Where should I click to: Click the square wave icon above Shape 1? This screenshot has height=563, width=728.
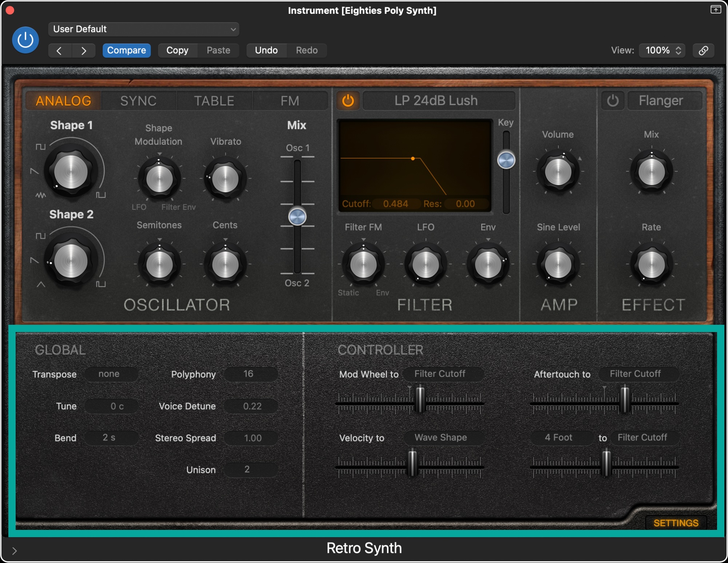(40, 147)
